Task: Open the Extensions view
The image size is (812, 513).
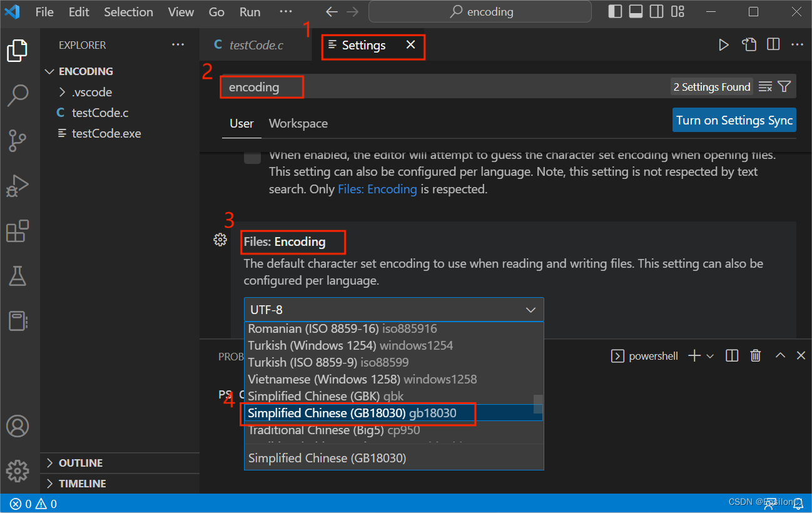Action: [x=18, y=231]
